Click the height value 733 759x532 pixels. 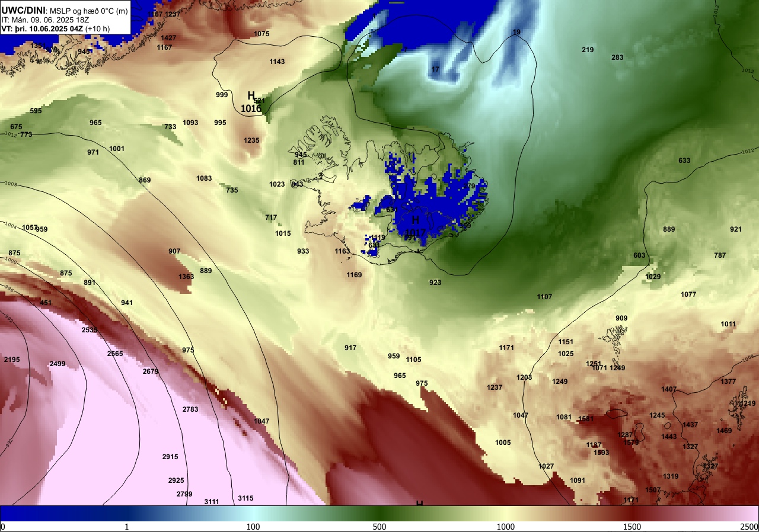pos(170,127)
